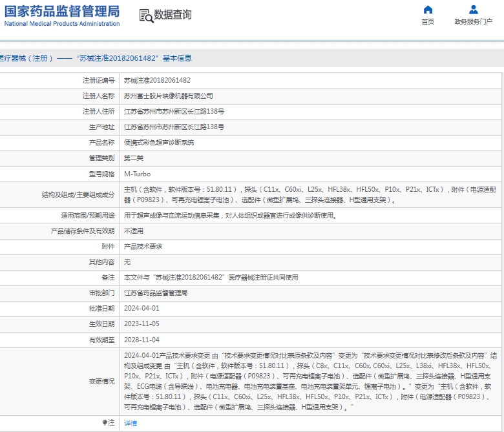This screenshot has height=432, width=504.
Task: Click the 审批部门 row label
Action: (x=101, y=293)
